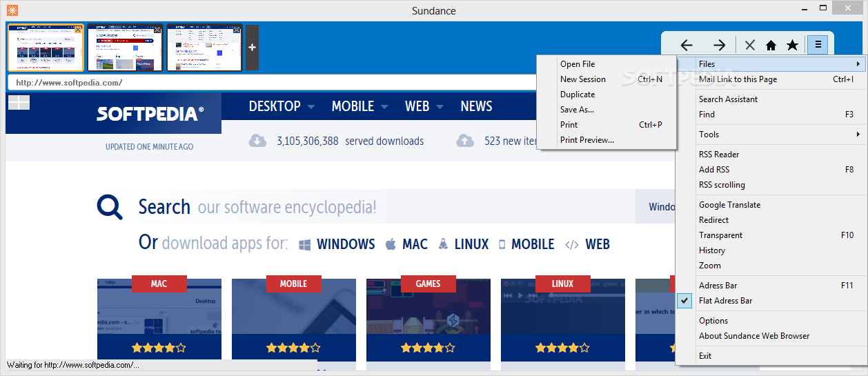Screen dimensions: 868x376
Task: Close the second tab thumbnail
Action: (157, 30)
